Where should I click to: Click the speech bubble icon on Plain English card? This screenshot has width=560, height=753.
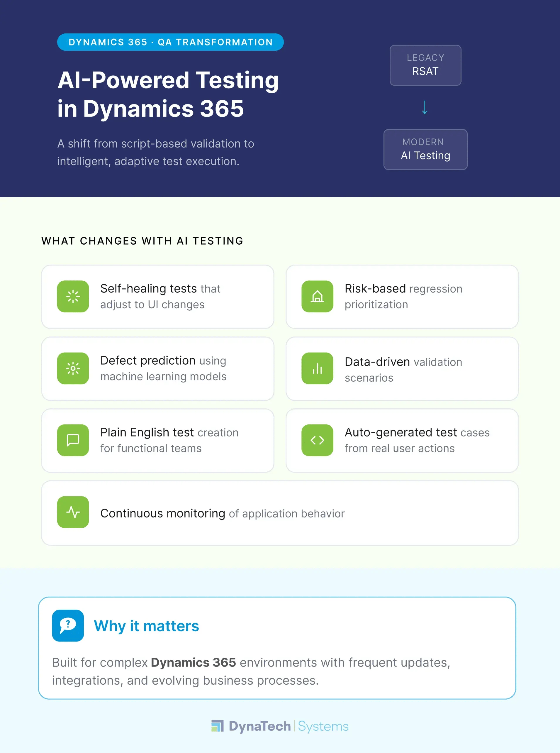[73, 440]
